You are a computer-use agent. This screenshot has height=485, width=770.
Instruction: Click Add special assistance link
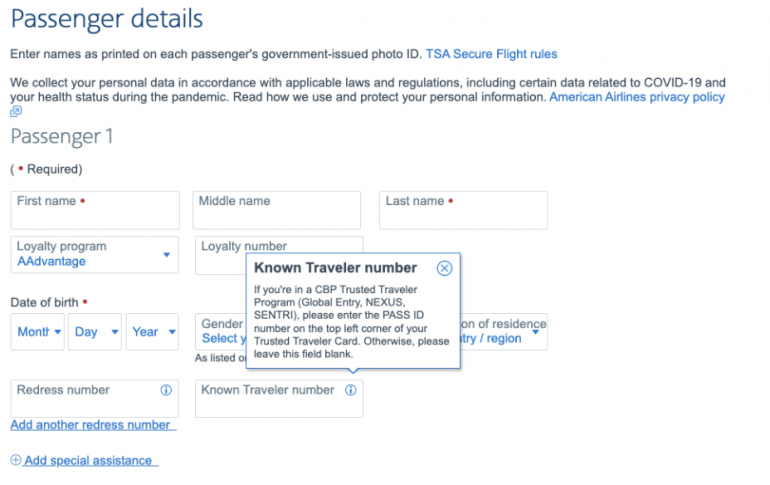89,461
